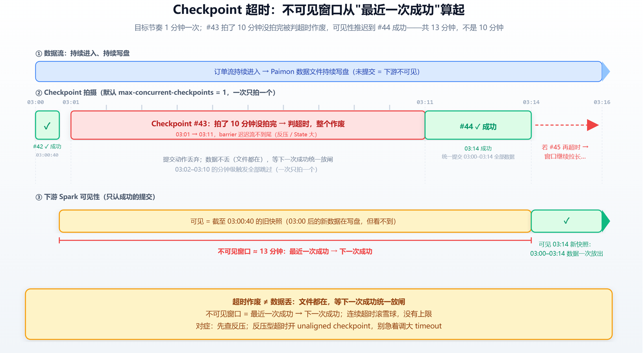
Task: Click the title "Checkpoint 超时" heading
Action: [x=319, y=10]
